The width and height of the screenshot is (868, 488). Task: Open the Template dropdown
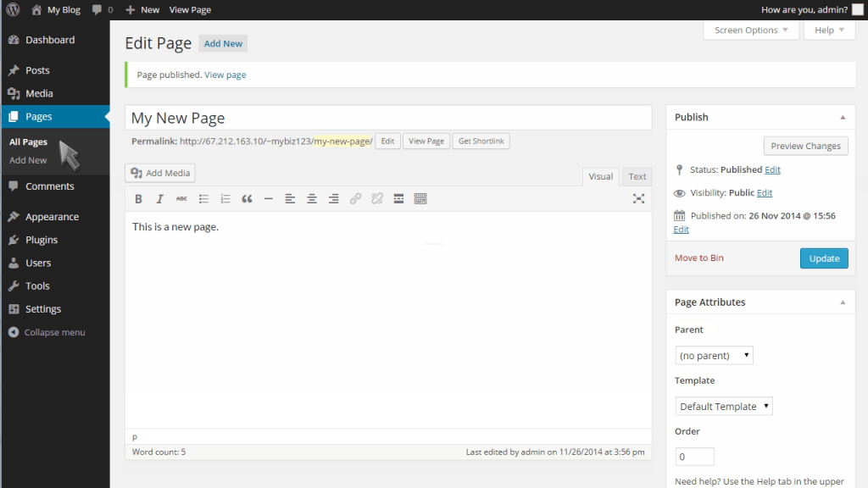pos(723,406)
